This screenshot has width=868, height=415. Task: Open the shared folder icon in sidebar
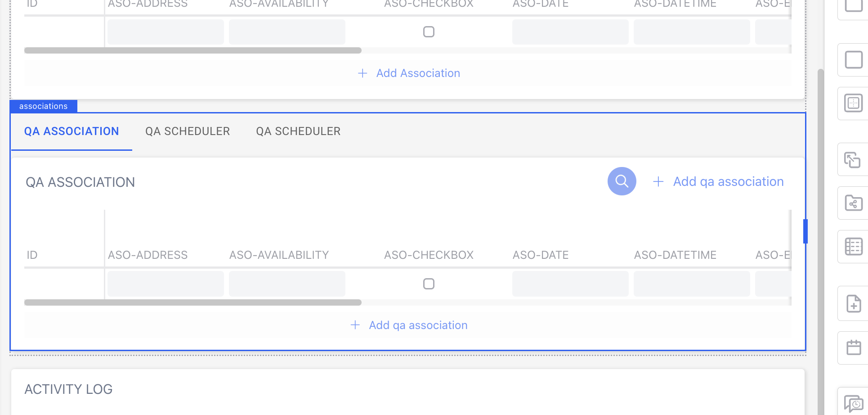tap(853, 203)
